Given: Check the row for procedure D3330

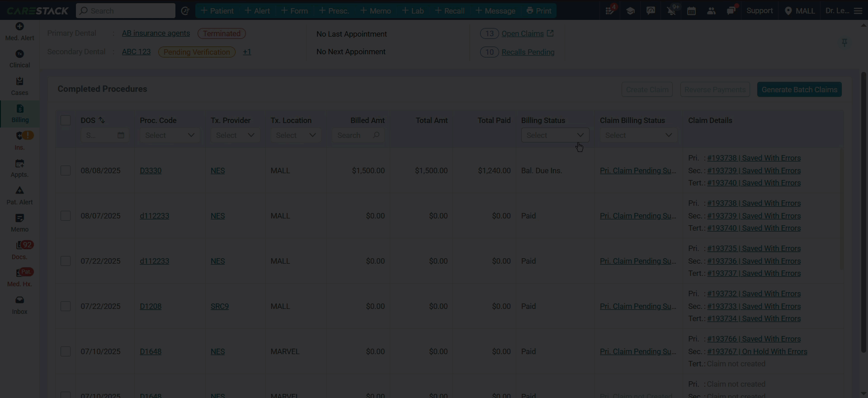Looking at the screenshot, I should tap(66, 171).
